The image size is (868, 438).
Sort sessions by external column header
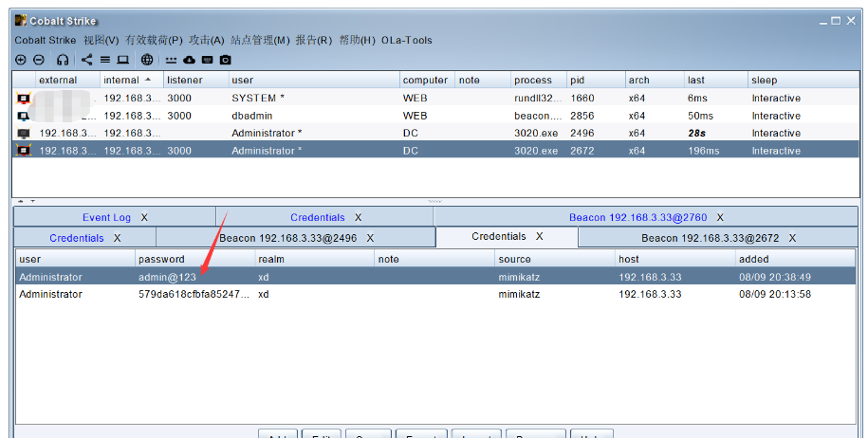pyautogui.click(x=67, y=80)
